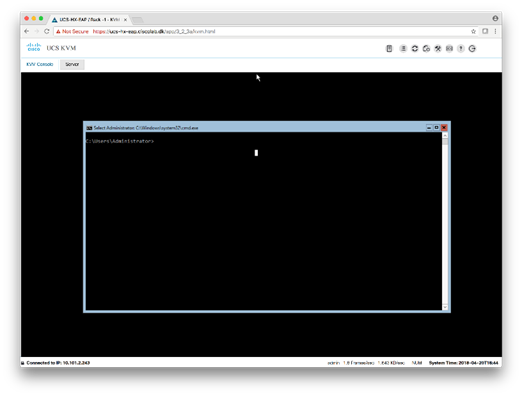Click the Not Secure warning icon
Screen dimensions: 522x396
tap(58, 31)
